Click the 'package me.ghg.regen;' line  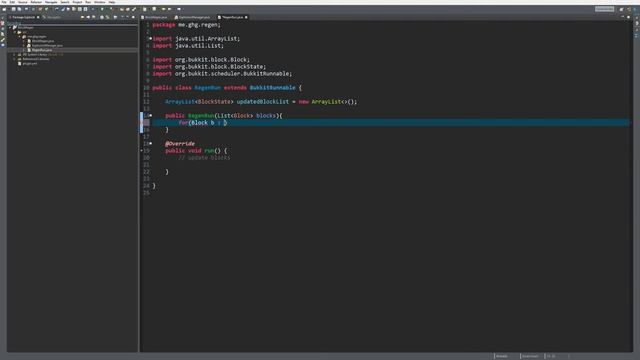187,25
